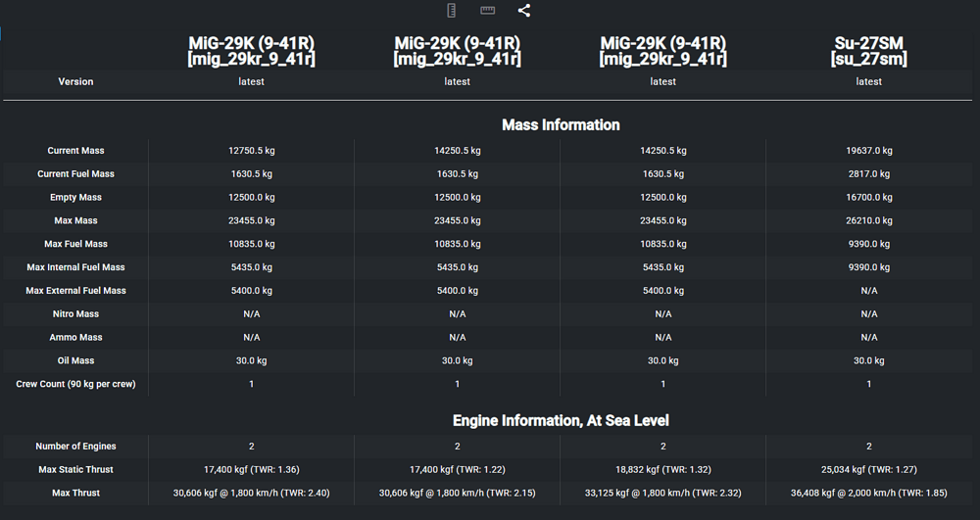
Task: Click the vertical ruler icon
Action: 451,10
